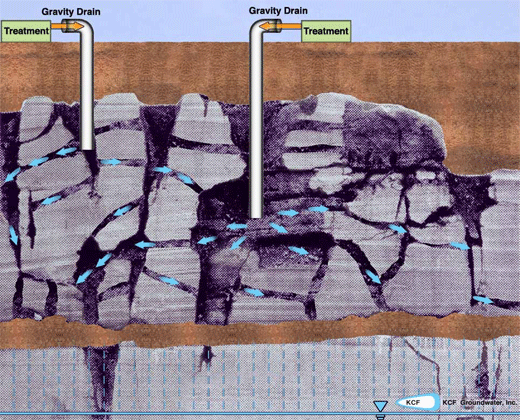The width and height of the screenshot is (520, 420).
Task: Click the orange arrow pointing left
Action: (280, 26)
